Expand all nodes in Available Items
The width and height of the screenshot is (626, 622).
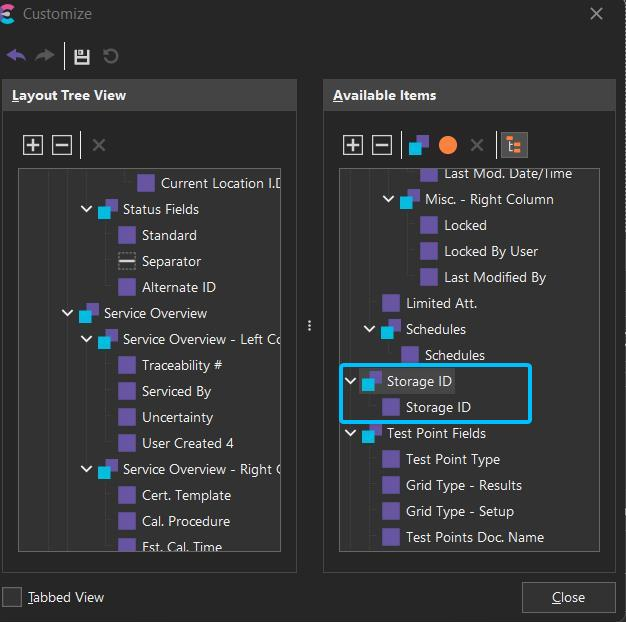pyautogui.click(x=353, y=145)
